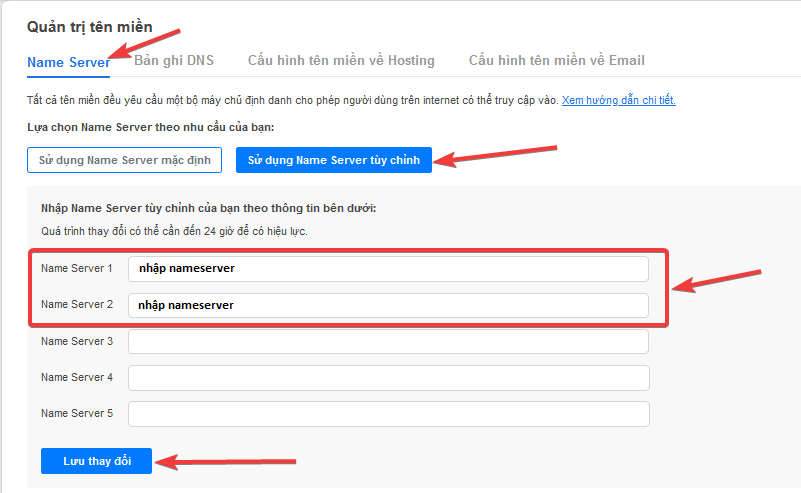Switch to the Name Server tab
Image resolution: width=801 pixels, height=493 pixels.
[68, 61]
